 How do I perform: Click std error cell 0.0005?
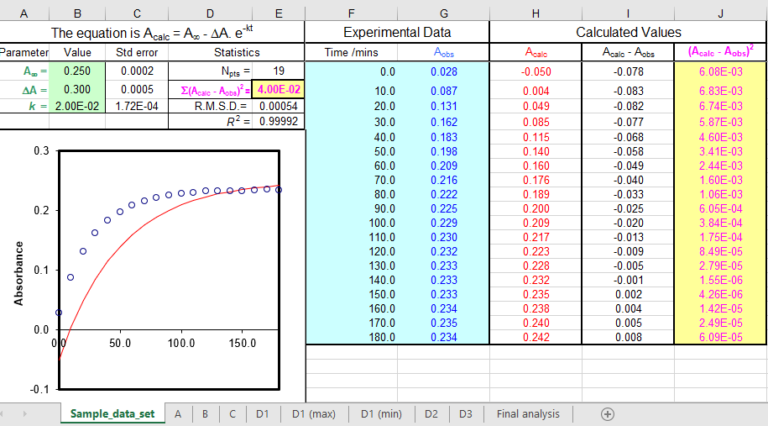(x=137, y=90)
